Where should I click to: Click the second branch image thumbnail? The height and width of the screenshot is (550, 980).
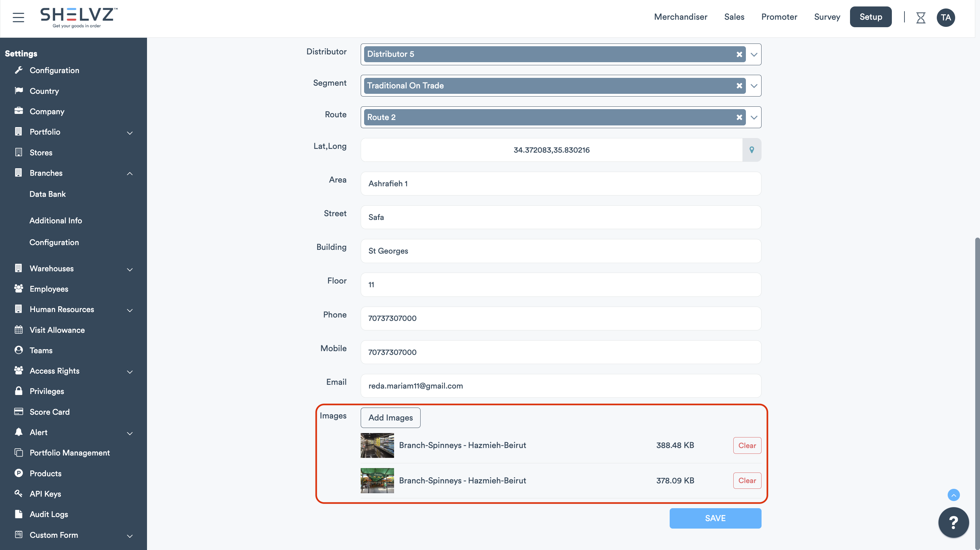pos(377,480)
